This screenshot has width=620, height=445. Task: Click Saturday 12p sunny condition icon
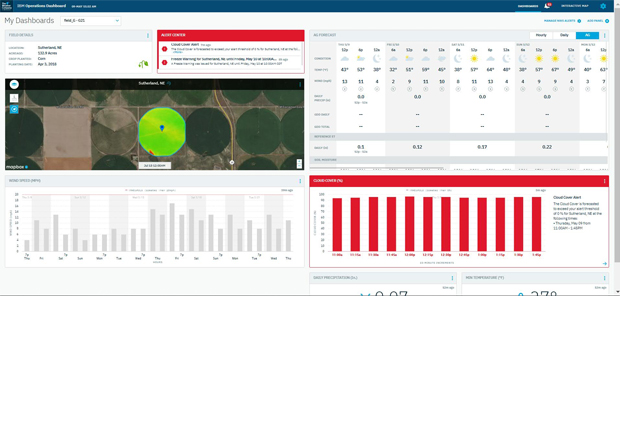click(x=474, y=59)
